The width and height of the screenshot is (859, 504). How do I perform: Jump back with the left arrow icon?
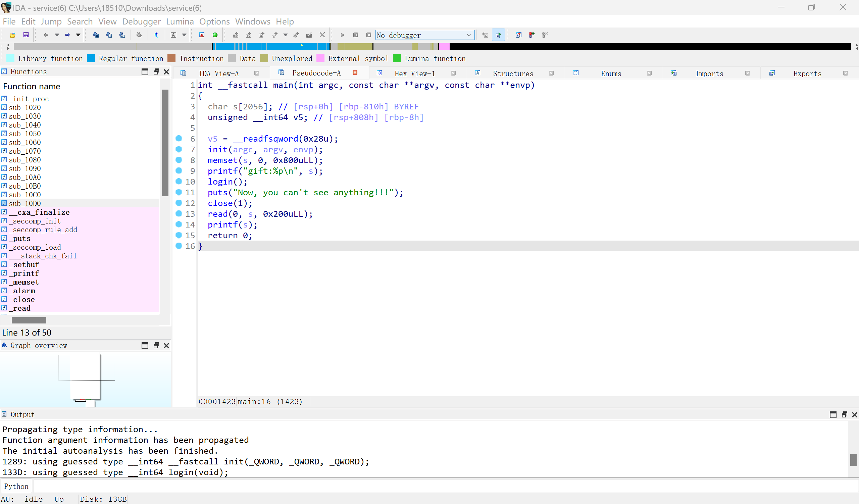point(46,35)
